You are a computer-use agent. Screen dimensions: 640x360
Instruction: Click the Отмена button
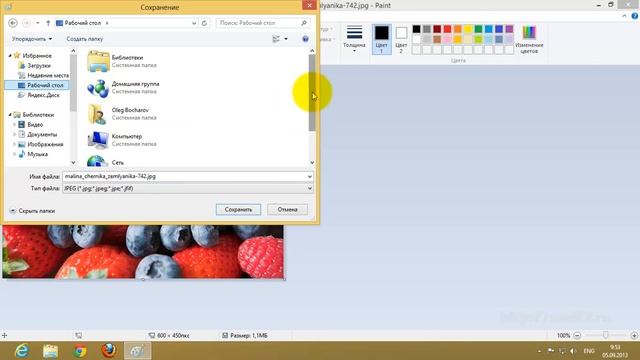tap(287, 209)
